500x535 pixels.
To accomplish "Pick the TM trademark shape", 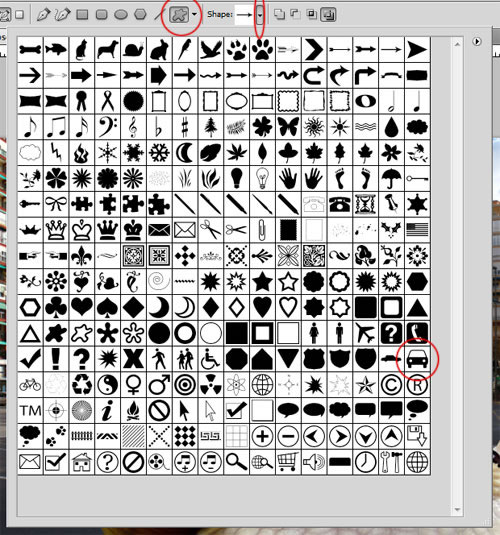I will tap(30, 411).
